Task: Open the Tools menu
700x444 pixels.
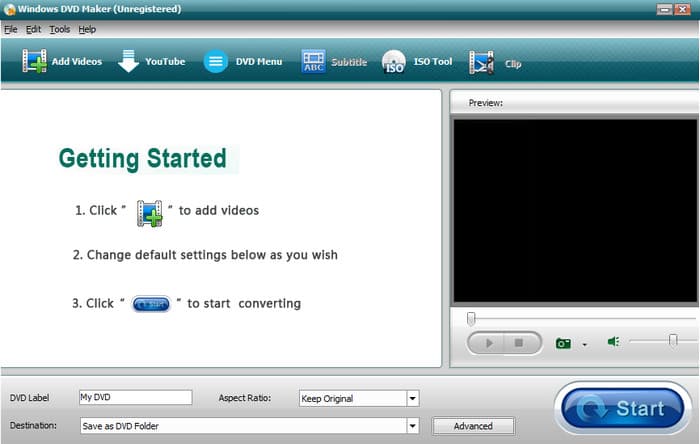Action: (x=60, y=30)
